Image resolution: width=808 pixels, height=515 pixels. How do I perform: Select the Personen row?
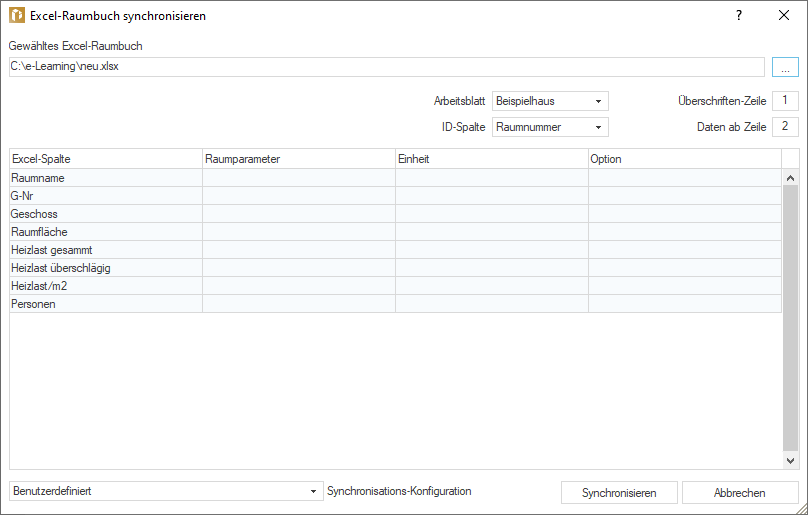[x=395, y=304]
